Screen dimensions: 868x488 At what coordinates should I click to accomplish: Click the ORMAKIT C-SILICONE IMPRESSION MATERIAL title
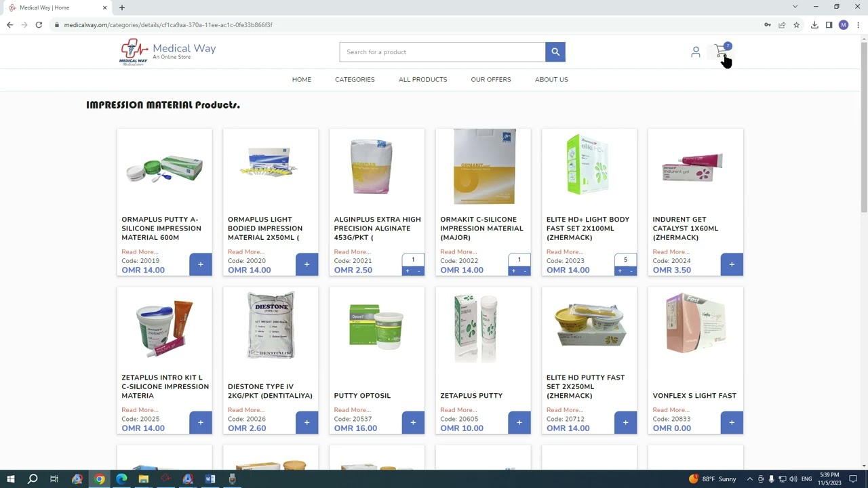(481, 228)
